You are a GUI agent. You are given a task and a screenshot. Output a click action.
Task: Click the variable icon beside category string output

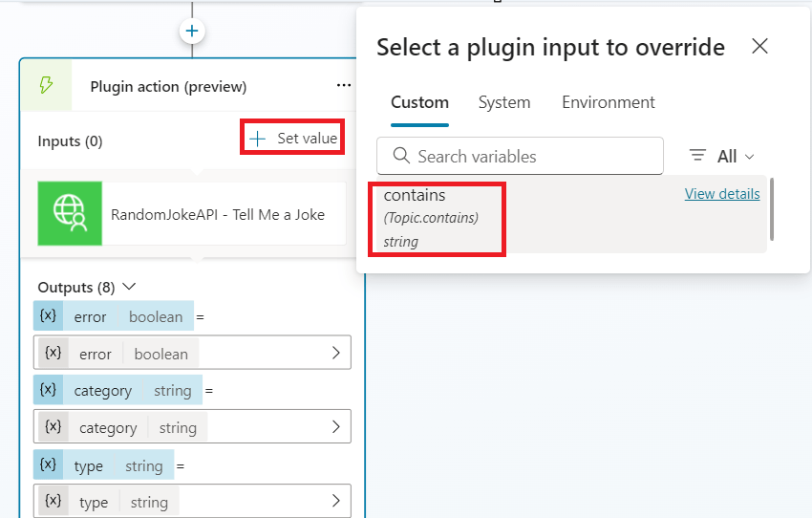pos(48,390)
